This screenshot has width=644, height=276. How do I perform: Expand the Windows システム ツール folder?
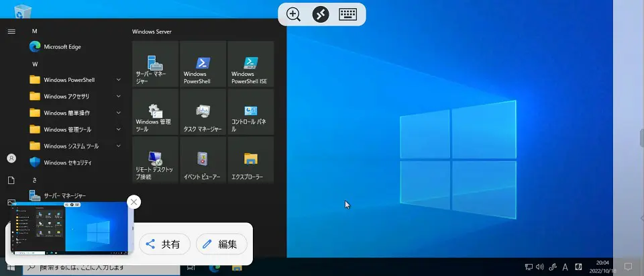[x=74, y=146]
